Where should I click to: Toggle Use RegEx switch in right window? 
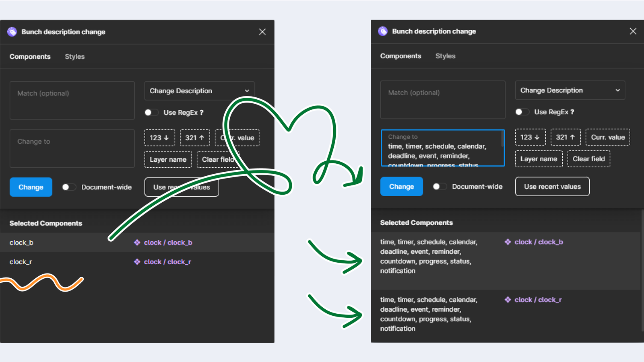click(522, 112)
